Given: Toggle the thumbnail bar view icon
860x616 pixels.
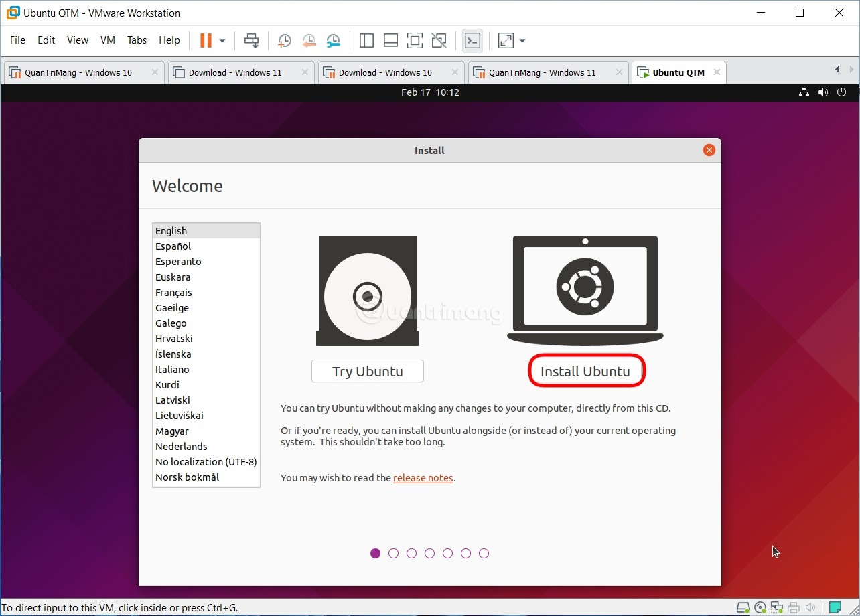Looking at the screenshot, I should (390, 40).
